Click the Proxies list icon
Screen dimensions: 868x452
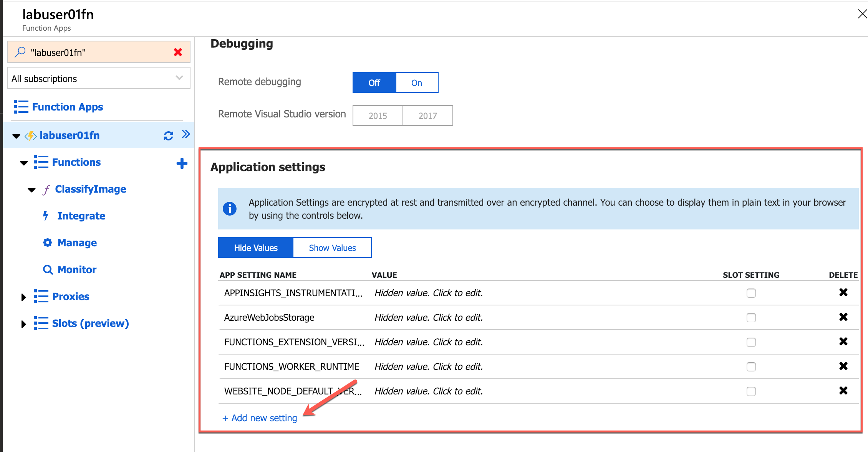(x=41, y=296)
